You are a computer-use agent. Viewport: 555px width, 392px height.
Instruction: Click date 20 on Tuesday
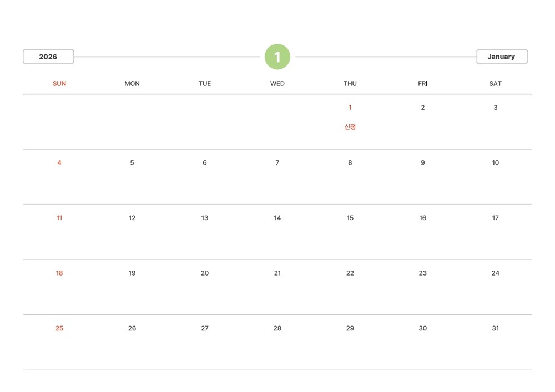click(205, 273)
